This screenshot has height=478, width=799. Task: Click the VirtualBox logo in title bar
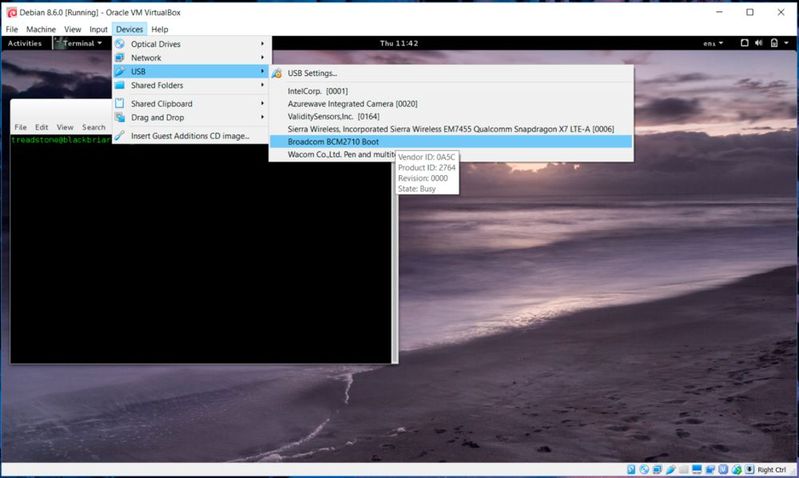[11, 12]
